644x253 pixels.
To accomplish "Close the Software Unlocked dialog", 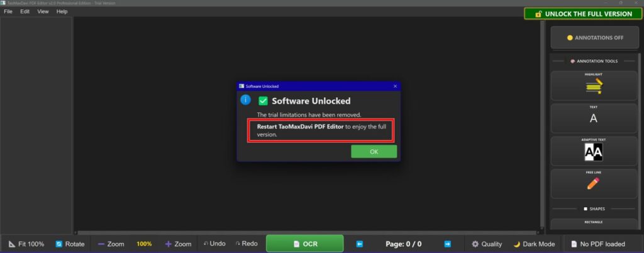I will [395, 86].
